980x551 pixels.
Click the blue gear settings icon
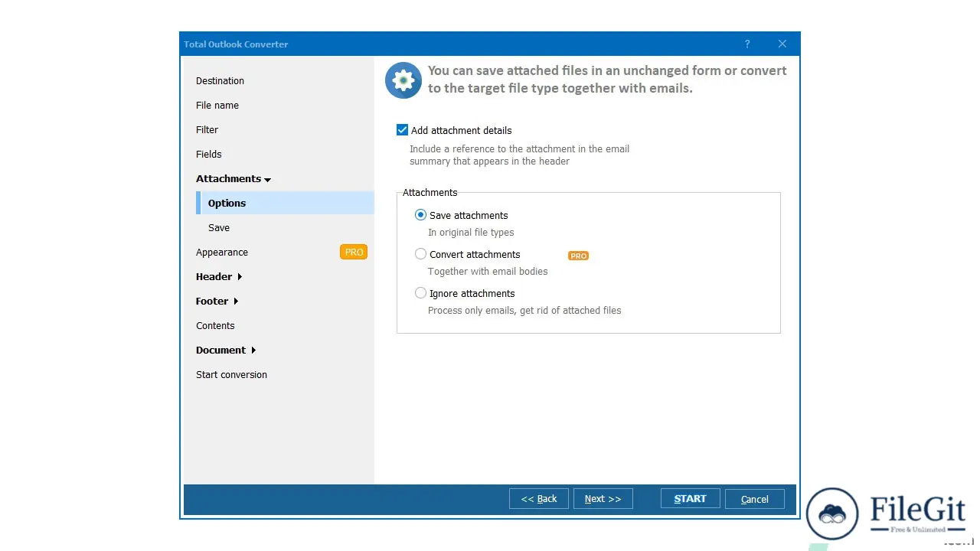[403, 80]
